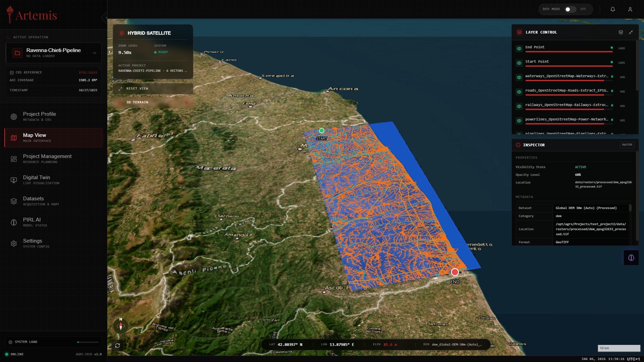Toggle visibility of the End Point layer
Image resolution: width=644 pixels, height=362 pixels.
click(519, 48)
